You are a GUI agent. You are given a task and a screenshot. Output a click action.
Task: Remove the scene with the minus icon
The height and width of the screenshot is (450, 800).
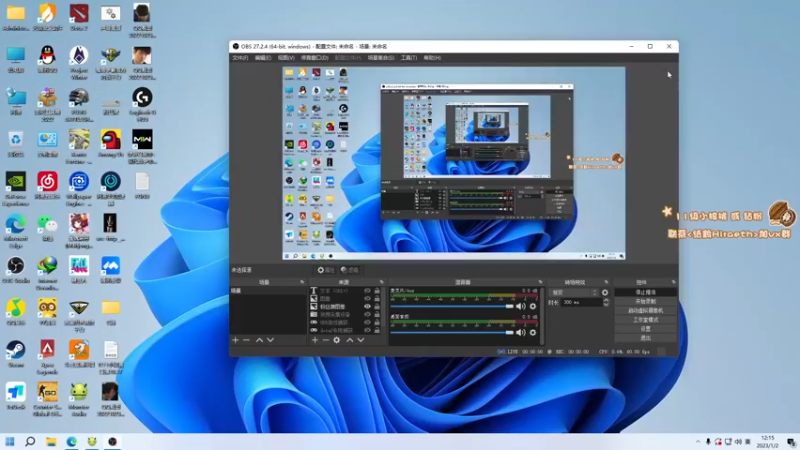coord(246,340)
